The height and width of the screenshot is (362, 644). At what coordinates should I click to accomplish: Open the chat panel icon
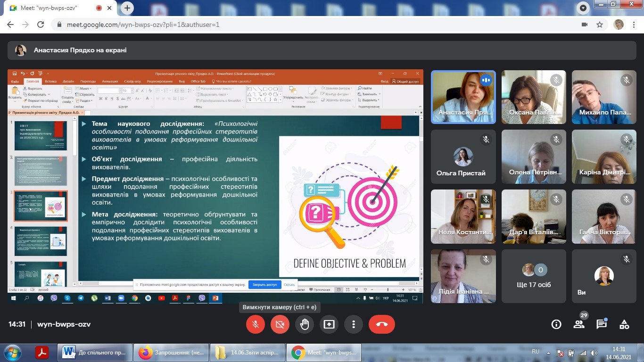[x=602, y=324]
